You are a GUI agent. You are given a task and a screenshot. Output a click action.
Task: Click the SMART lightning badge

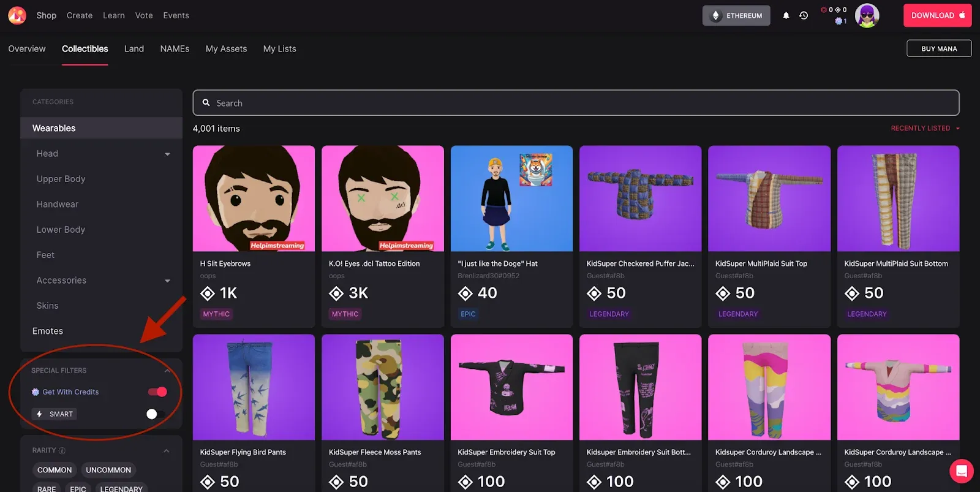55,414
